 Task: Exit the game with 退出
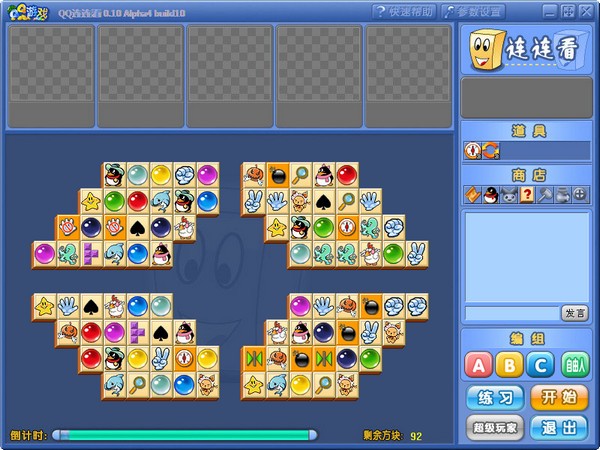click(x=559, y=427)
